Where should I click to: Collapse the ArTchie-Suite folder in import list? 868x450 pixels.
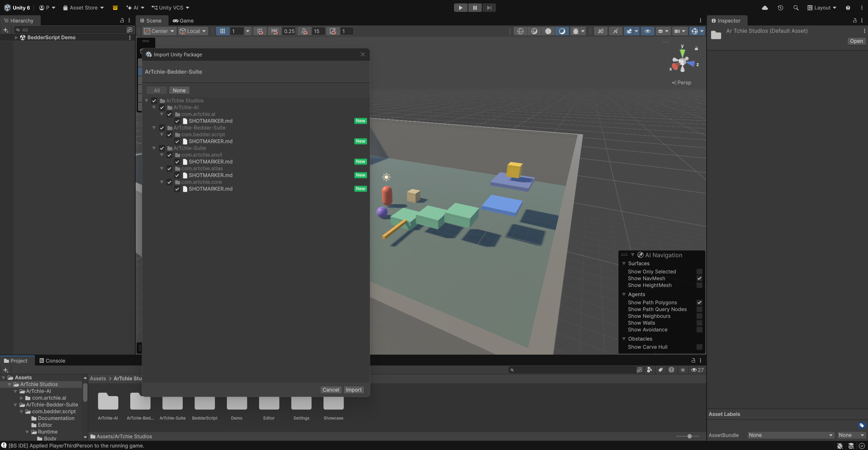pos(154,148)
